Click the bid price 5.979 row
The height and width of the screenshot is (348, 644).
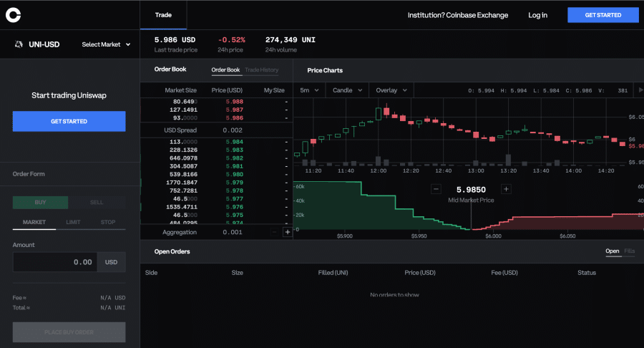coord(216,183)
